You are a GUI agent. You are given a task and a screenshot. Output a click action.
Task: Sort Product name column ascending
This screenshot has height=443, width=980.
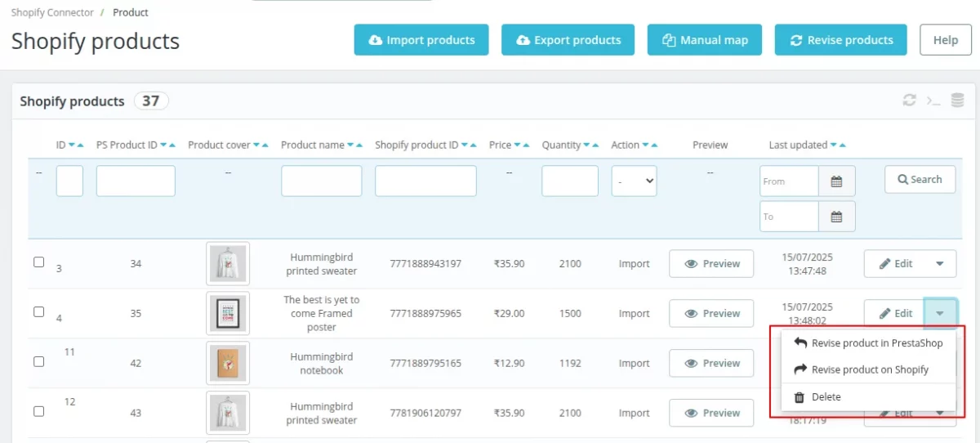pos(359,145)
